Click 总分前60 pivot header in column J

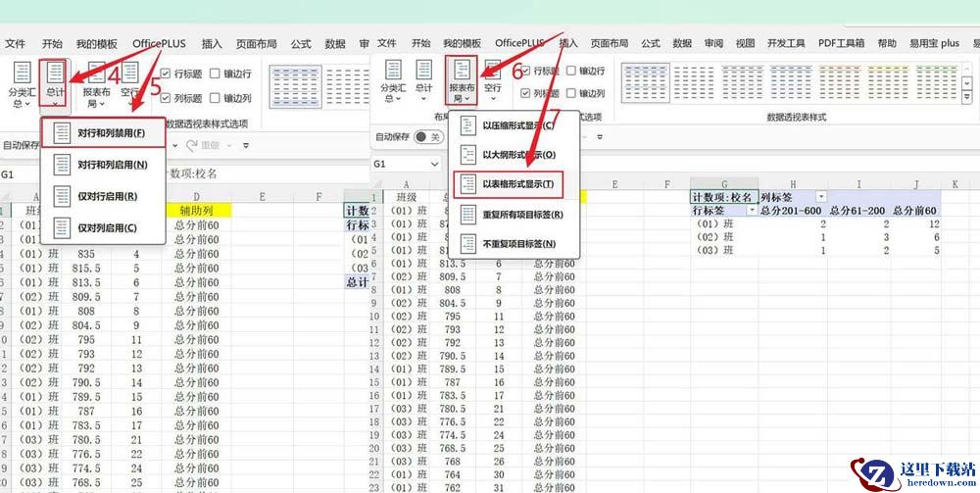click(x=915, y=211)
